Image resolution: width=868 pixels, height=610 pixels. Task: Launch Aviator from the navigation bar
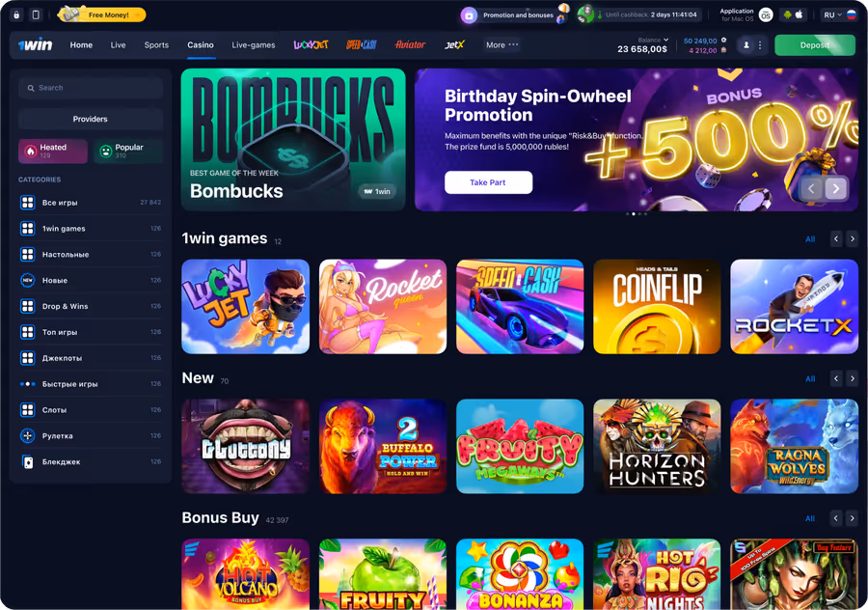pyautogui.click(x=410, y=44)
